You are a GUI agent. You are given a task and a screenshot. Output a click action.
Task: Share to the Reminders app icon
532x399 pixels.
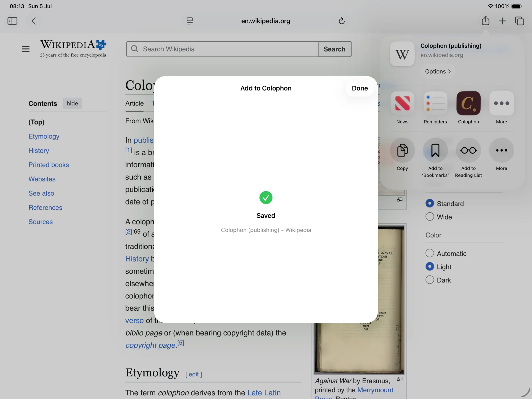(435, 103)
